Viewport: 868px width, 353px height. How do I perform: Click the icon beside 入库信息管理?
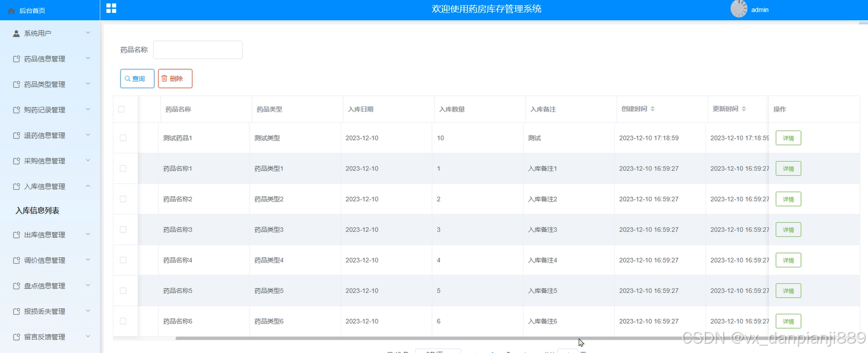pyautogui.click(x=16, y=187)
